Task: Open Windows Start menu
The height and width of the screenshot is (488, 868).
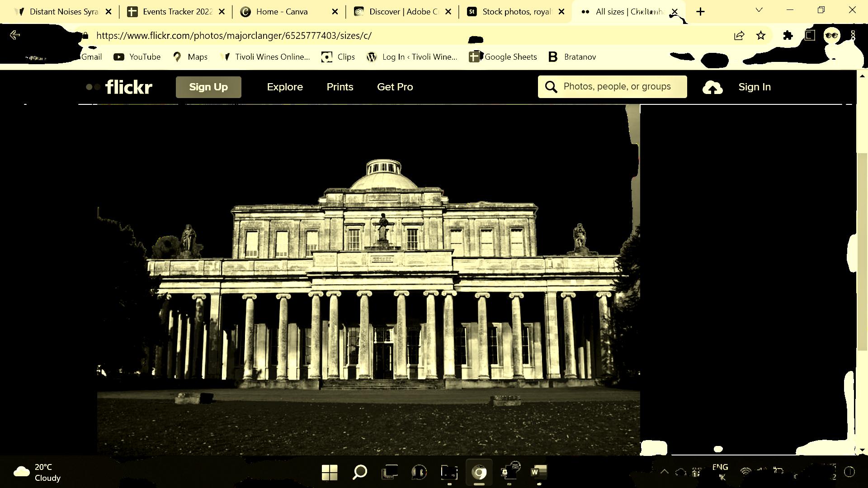Action: coord(330,473)
